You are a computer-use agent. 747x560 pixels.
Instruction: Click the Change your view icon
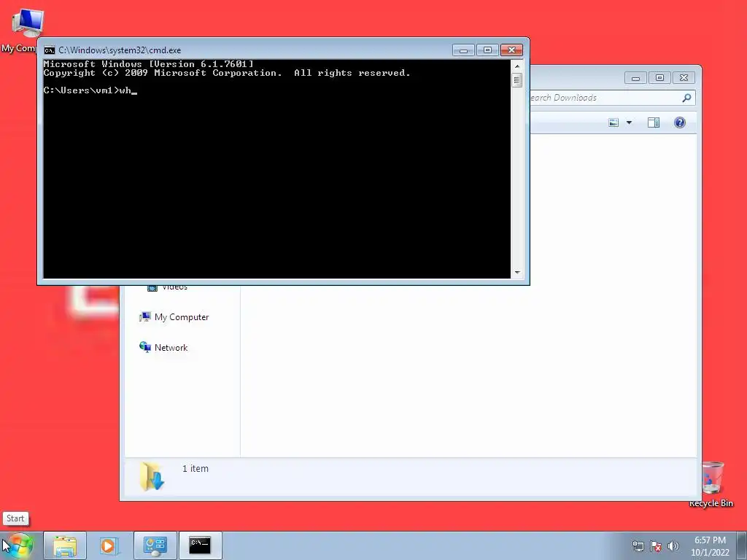pyautogui.click(x=614, y=122)
